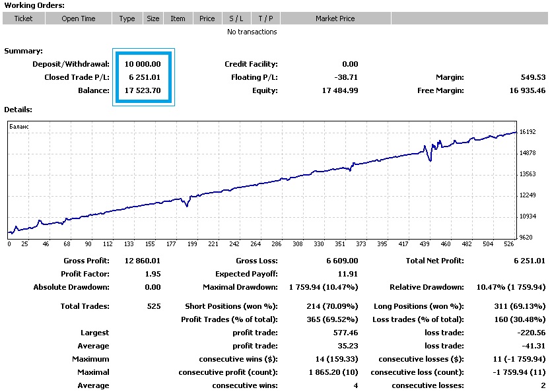Select the consecutive loss value -1 759.94 (11)
Viewport: 550px width, 392px height.
[520, 372]
